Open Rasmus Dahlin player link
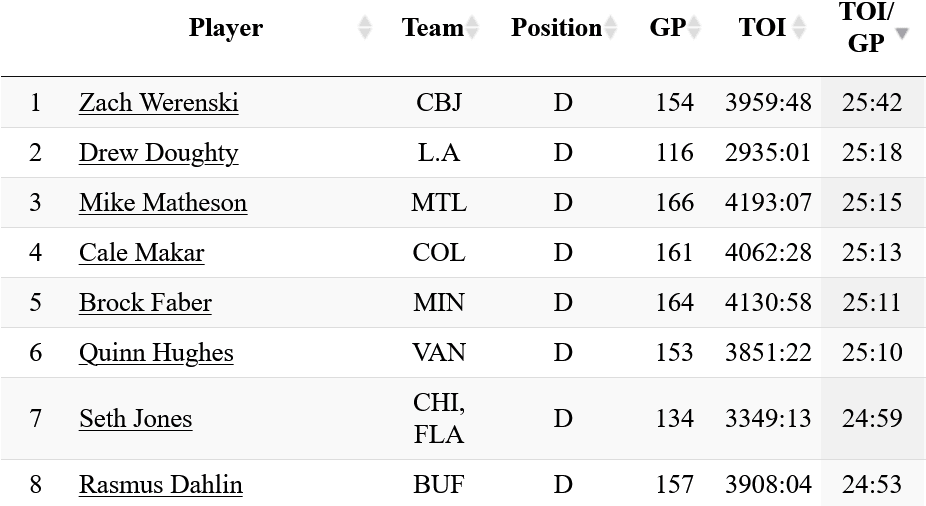This screenshot has height=506, width=926. 161,485
